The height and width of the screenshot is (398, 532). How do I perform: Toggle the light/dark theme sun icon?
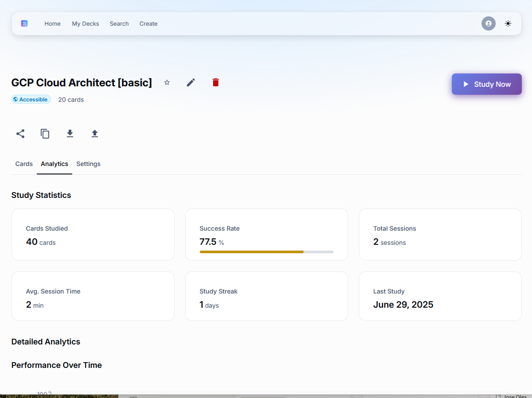(x=508, y=23)
